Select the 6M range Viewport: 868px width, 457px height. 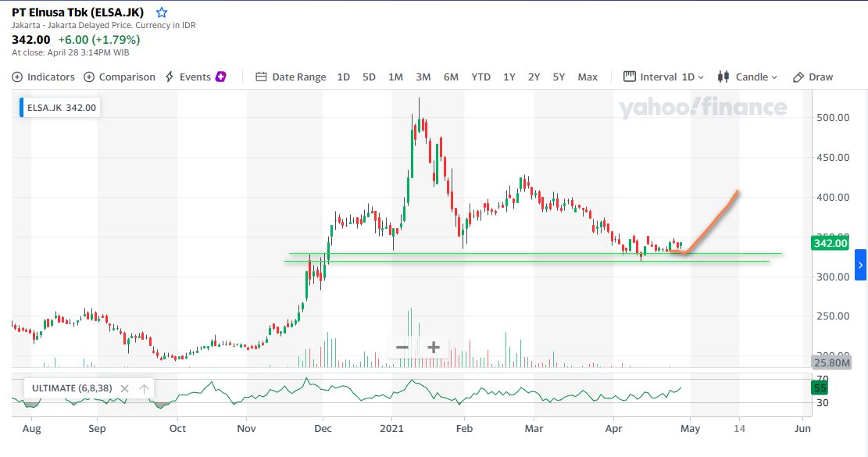tap(451, 77)
